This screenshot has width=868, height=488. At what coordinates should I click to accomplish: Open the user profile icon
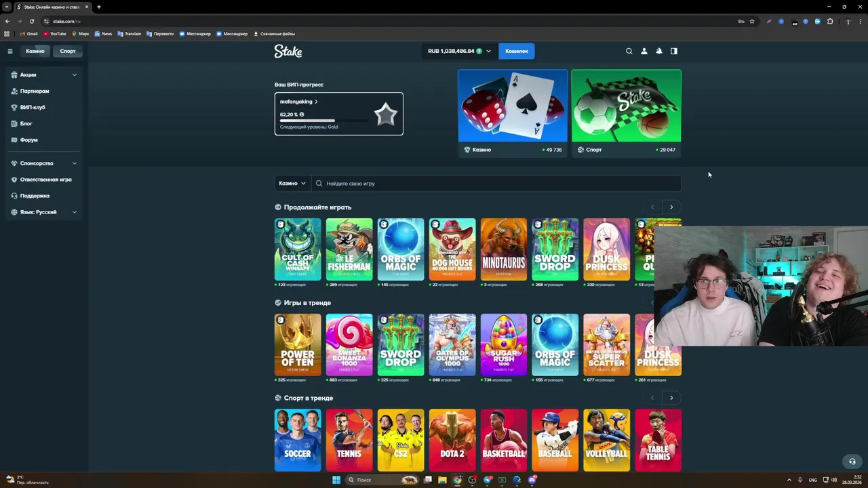click(x=644, y=51)
